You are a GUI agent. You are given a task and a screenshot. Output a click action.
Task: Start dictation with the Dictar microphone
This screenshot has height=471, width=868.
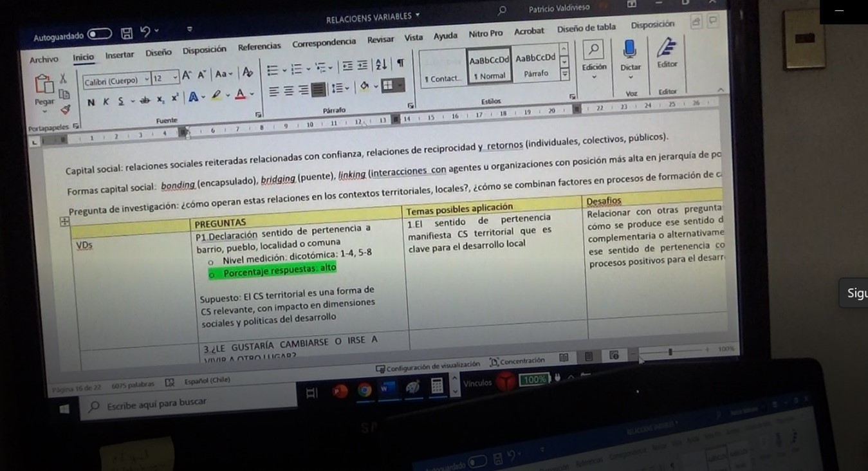tap(630, 55)
